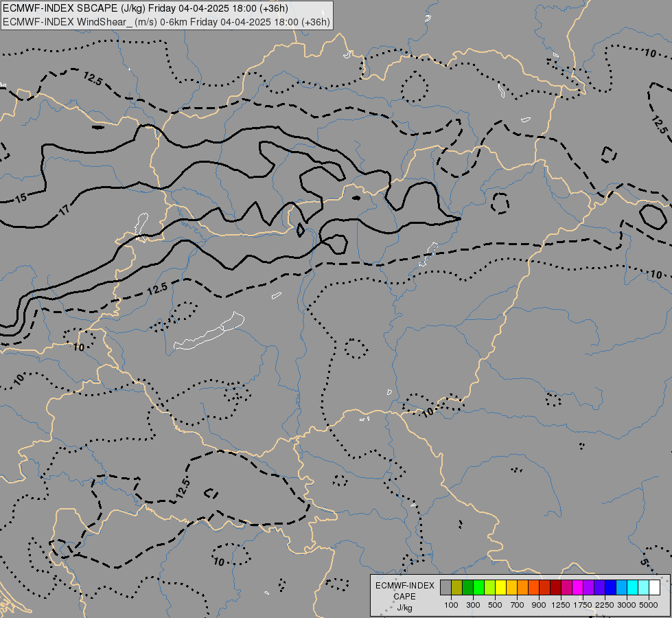Click the legend value 5000

click(x=649, y=605)
